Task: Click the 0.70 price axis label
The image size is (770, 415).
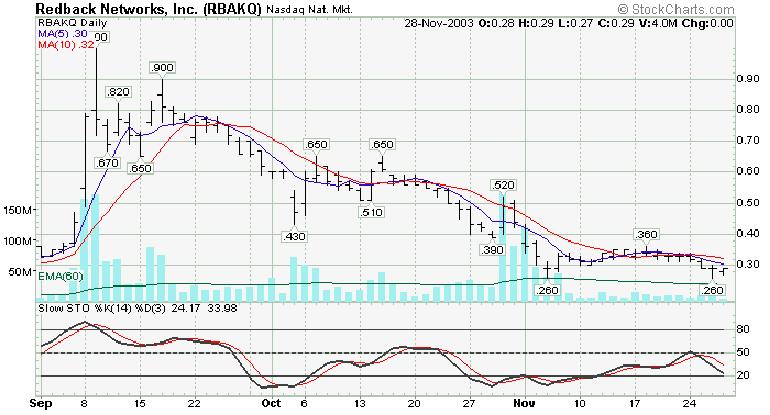Action: (x=748, y=140)
